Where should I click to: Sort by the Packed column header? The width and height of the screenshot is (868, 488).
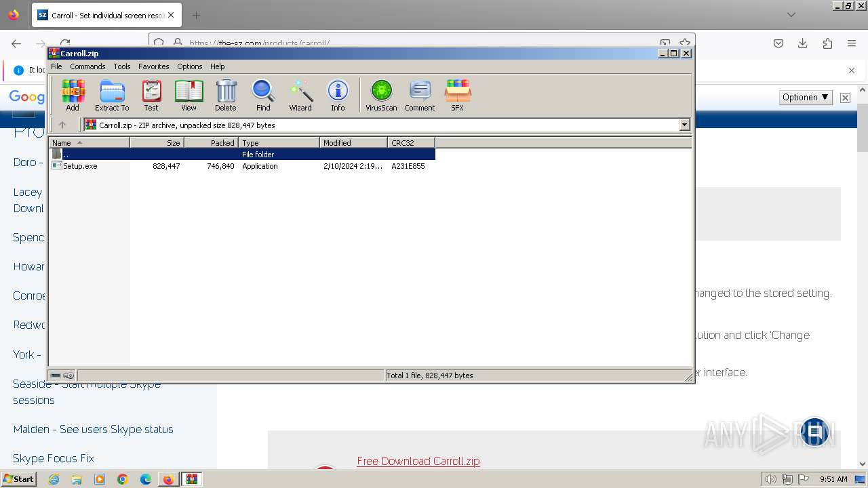pyautogui.click(x=211, y=142)
